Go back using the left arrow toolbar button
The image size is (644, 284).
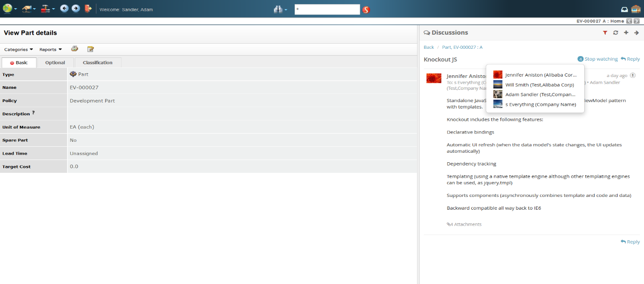[64, 9]
